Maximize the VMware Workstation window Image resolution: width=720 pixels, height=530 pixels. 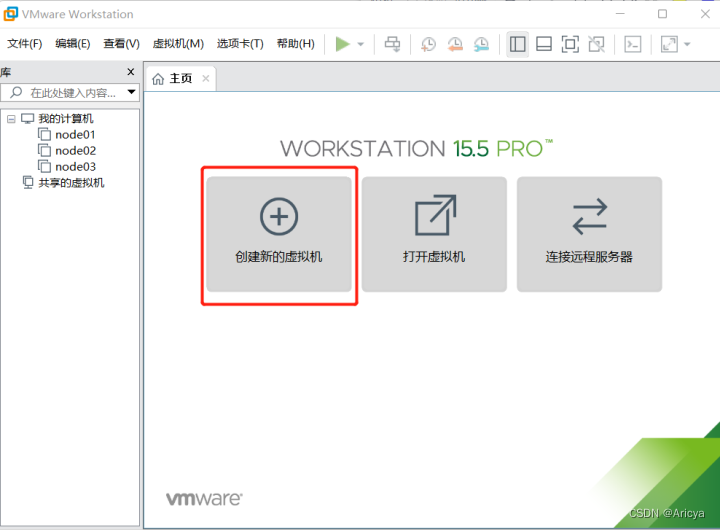[662, 14]
